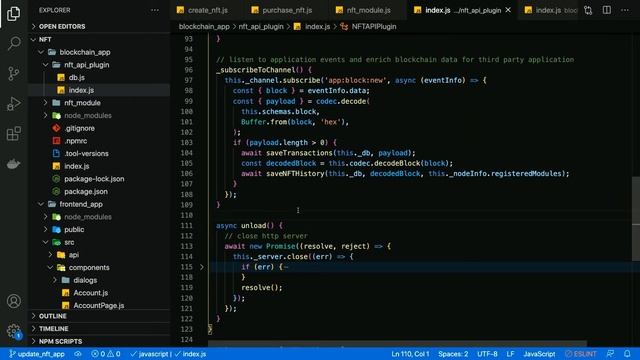Image resolution: width=640 pixels, height=360 pixels.
Task: Open the Extensions view
Action: tap(13, 133)
